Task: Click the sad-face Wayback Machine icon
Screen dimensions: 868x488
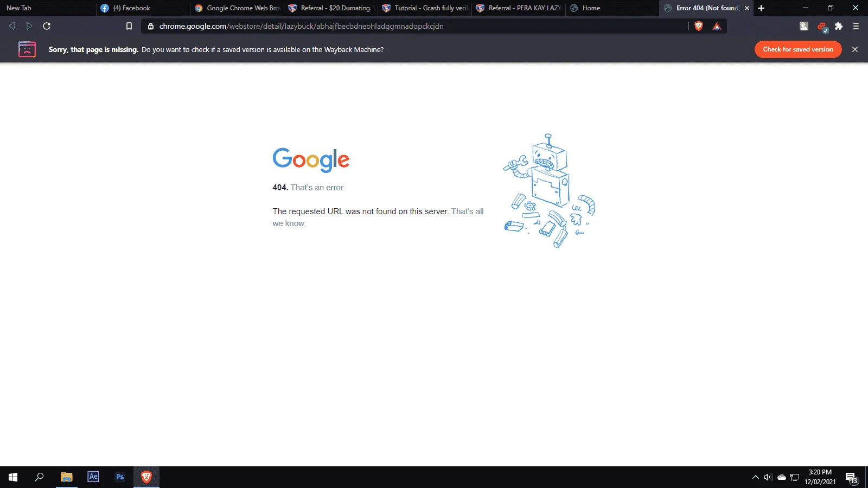Action: pos(27,49)
